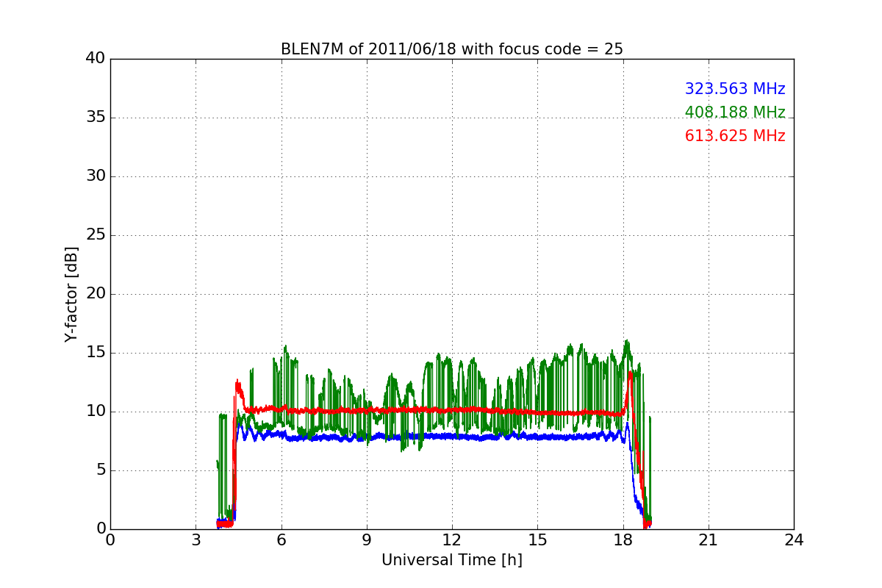Select the blue '323.563 MHz' legend label
The height and width of the screenshot is (588, 882).
click(735, 89)
